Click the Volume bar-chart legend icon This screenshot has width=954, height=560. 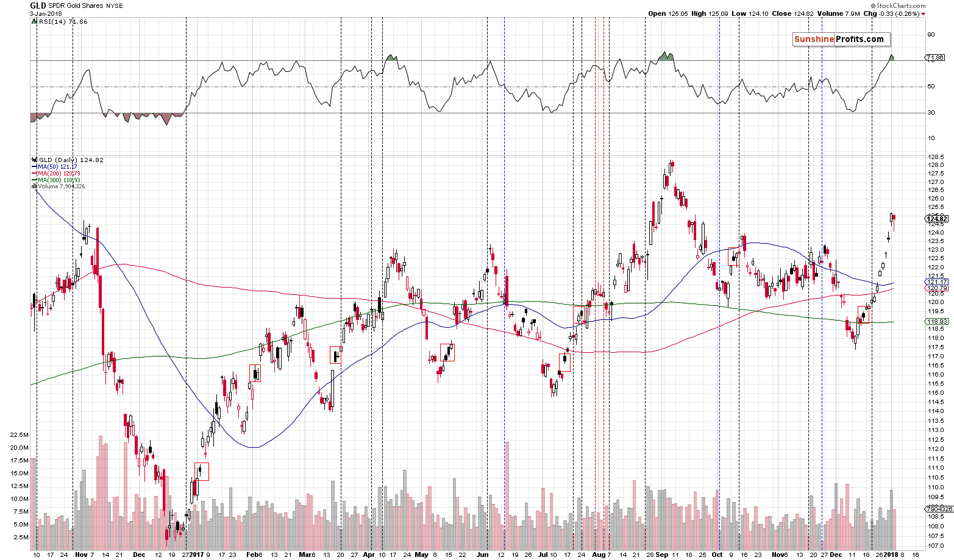(33, 186)
